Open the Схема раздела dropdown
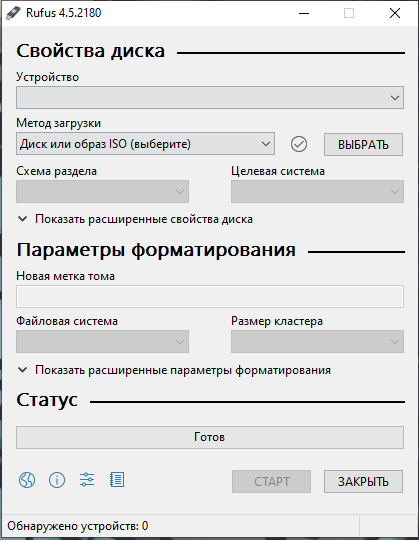The image size is (419, 540). click(102, 191)
